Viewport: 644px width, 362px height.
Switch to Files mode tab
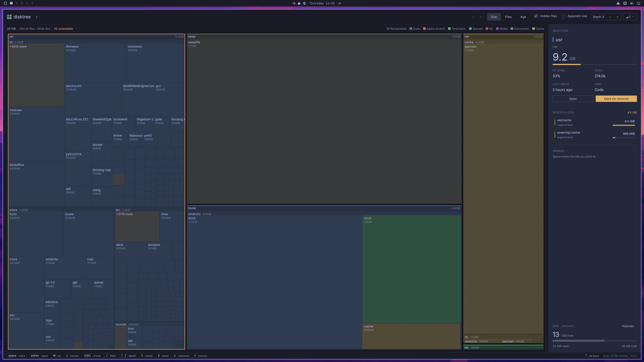[x=508, y=17]
